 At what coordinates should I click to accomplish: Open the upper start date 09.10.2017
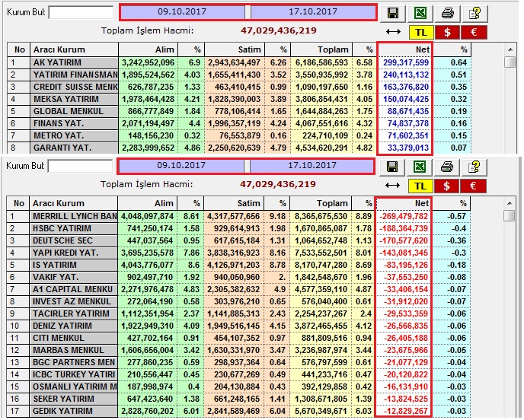pos(182,11)
